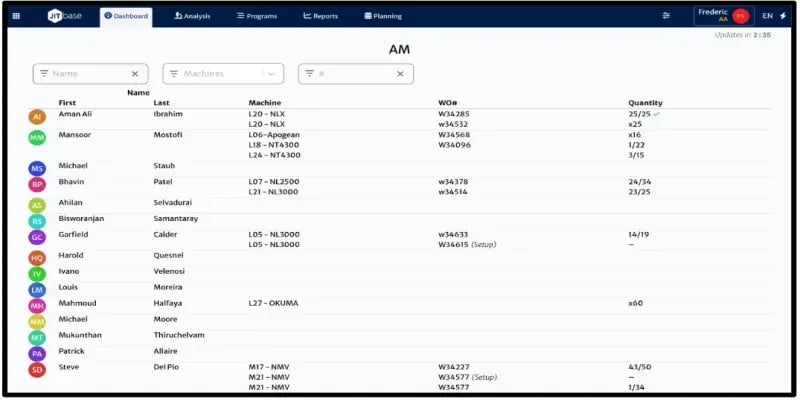Click machine L06-Apogean
Viewport: 800px width, 400px height.
pos(274,135)
